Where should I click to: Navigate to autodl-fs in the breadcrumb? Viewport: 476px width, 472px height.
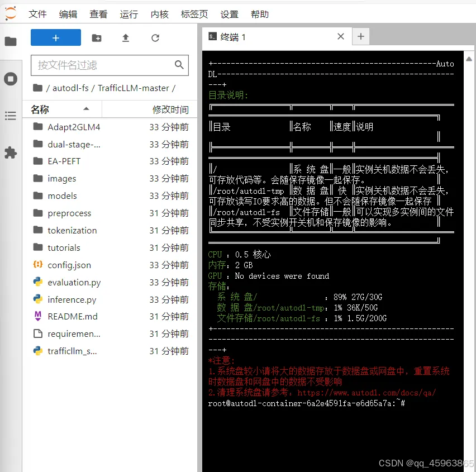pyautogui.click(x=70, y=88)
